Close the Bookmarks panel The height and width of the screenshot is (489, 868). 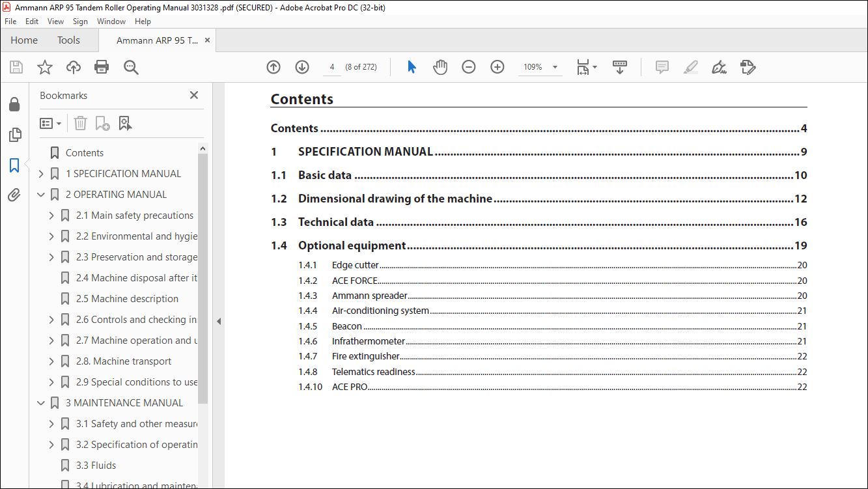pyautogui.click(x=194, y=95)
